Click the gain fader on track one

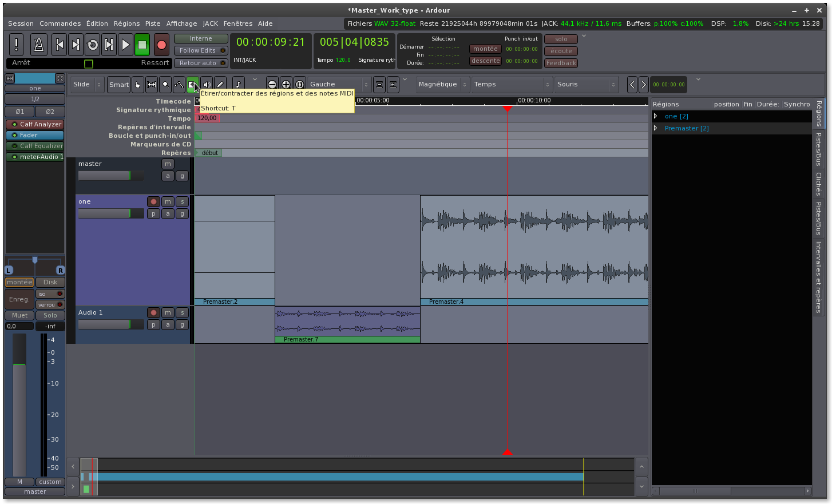[x=110, y=213]
